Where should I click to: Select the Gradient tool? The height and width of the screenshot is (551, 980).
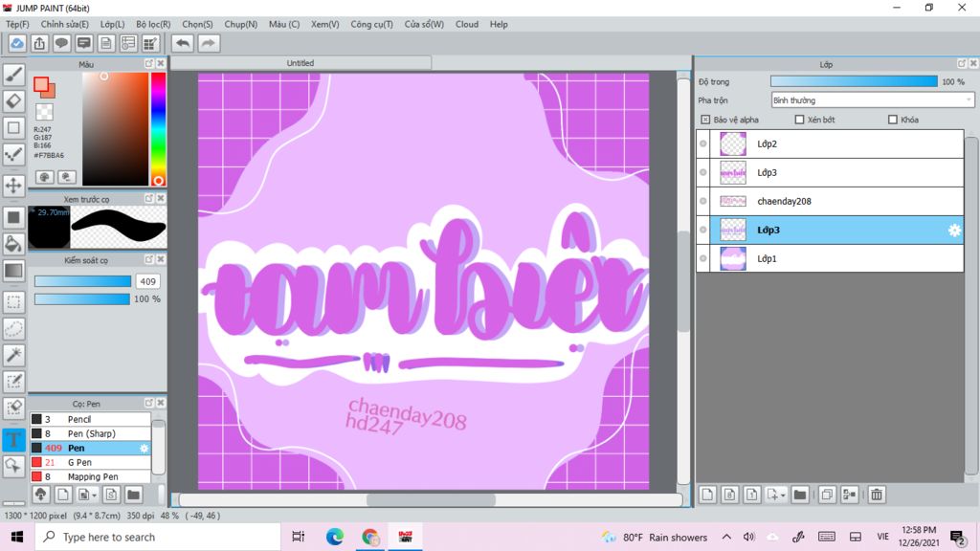[13, 270]
